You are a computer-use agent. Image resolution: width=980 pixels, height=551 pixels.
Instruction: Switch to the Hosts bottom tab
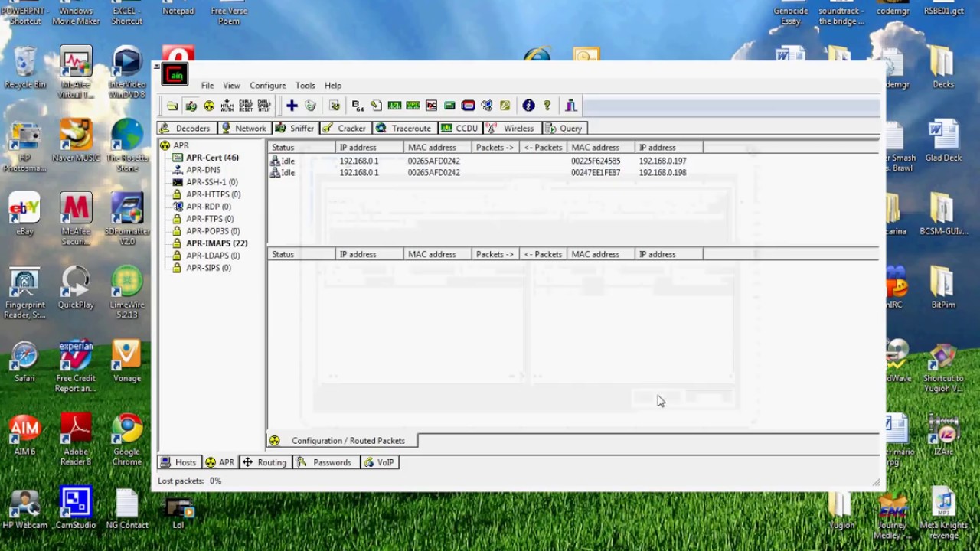coord(178,462)
